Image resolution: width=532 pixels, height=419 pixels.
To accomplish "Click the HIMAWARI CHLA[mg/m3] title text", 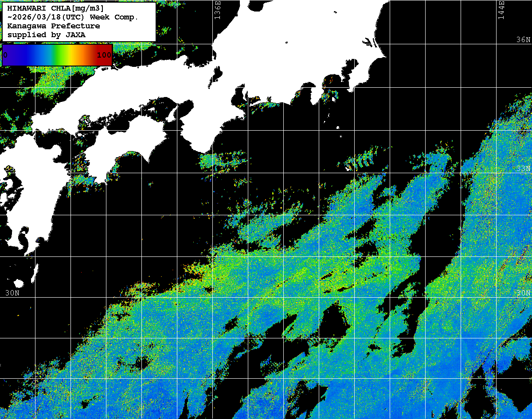I will pyautogui.click(x=55, y=8).
